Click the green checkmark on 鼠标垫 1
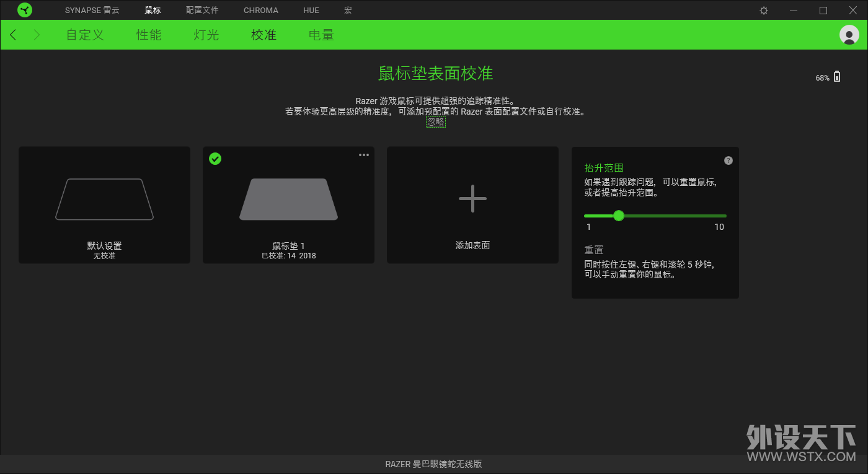The height and width of the screenshot is (474, 868). pos(215,159)
